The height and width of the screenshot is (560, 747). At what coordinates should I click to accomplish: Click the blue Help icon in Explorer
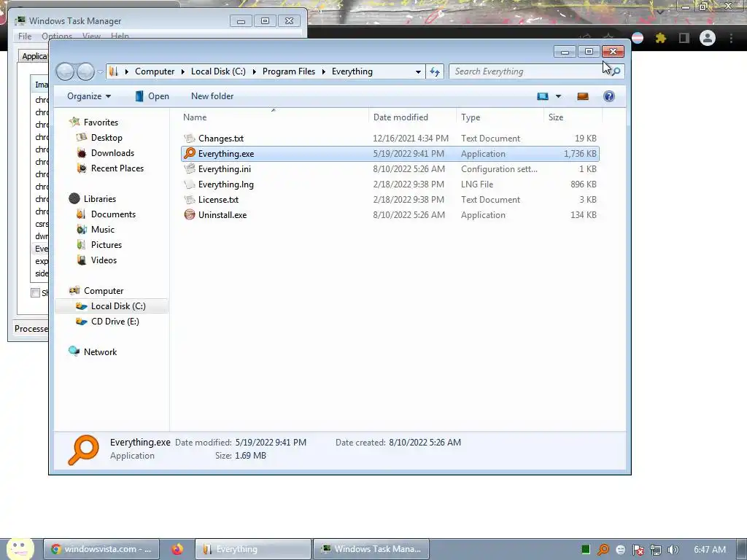(609, 97)
